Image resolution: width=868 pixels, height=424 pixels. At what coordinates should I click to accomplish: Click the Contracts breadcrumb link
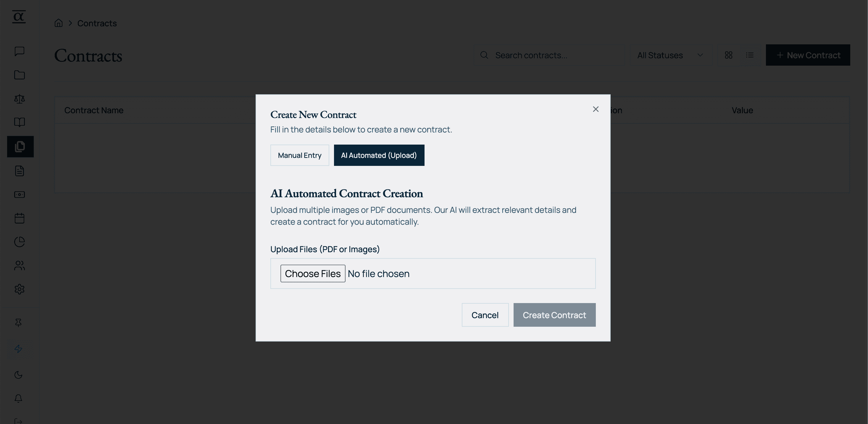97,23
